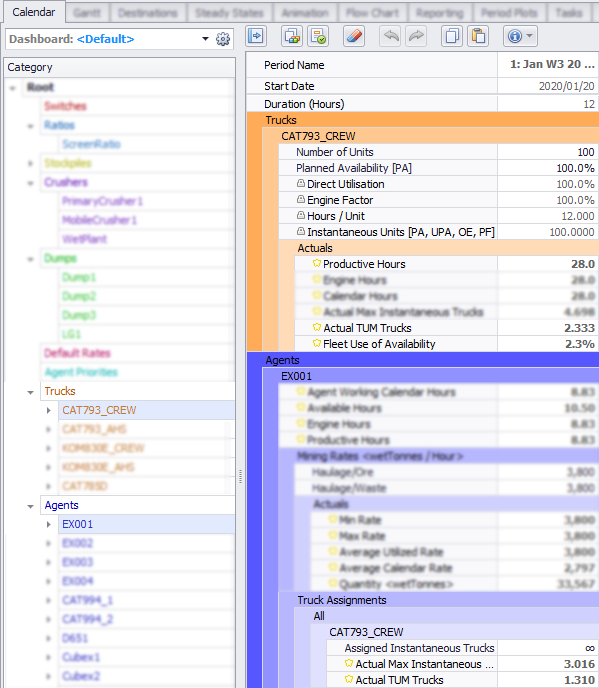Click lock icon beside Engine Factor
599x688 pixels.
click(301, 199)
